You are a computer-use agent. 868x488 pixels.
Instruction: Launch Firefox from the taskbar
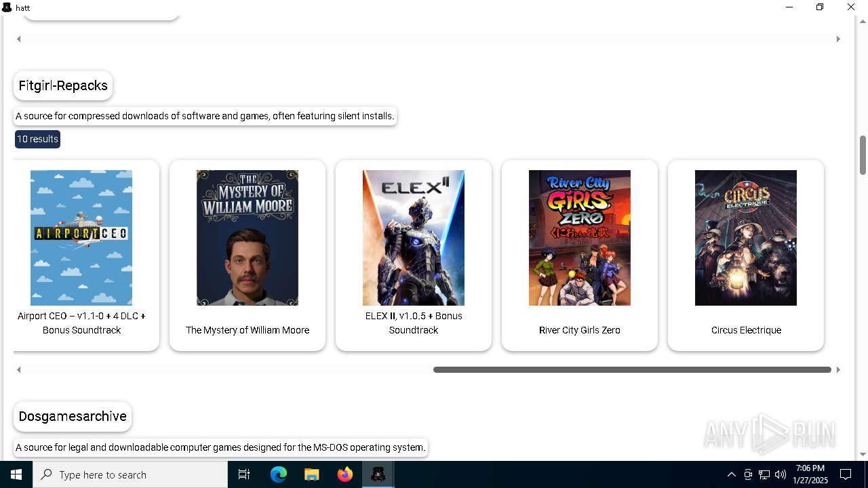click(x=345, y=474)
